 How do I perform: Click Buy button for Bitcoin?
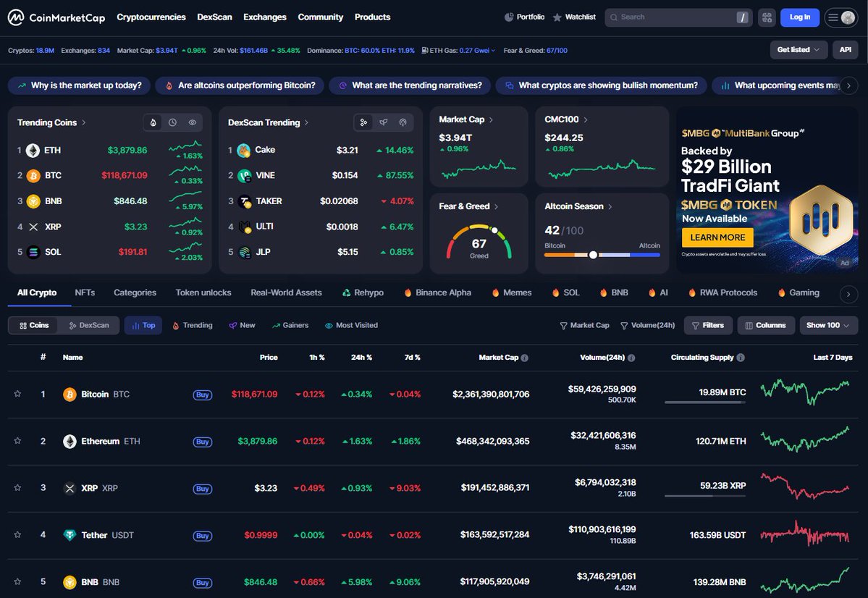pyautogui.click(x=203, y=395)
